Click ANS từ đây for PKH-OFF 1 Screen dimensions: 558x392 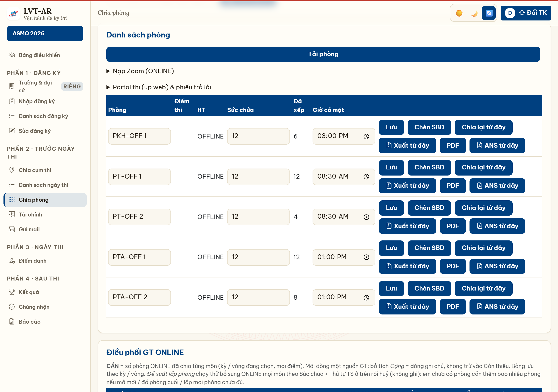(497, 145)
